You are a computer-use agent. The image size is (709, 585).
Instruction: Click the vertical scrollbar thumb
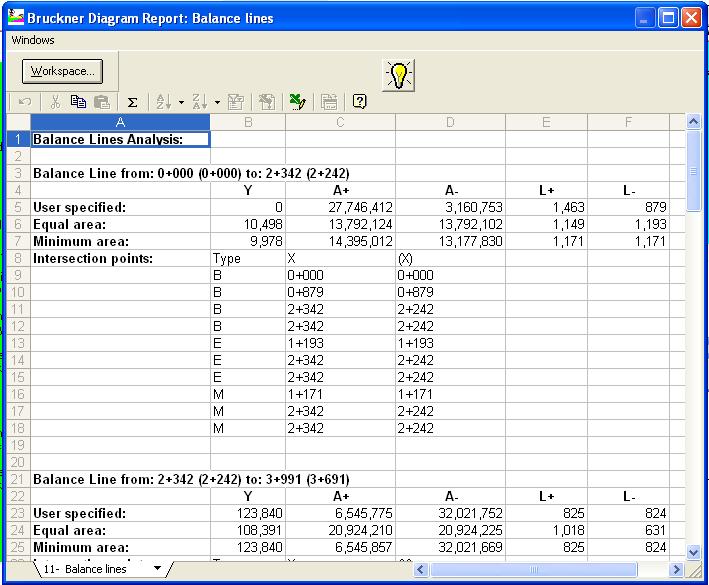pos(694,171)
